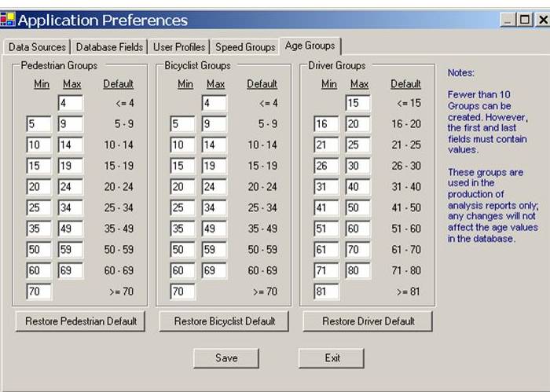Click the Exit button
This screenshot has height=392, width=550.
click(x=332, y=358)
